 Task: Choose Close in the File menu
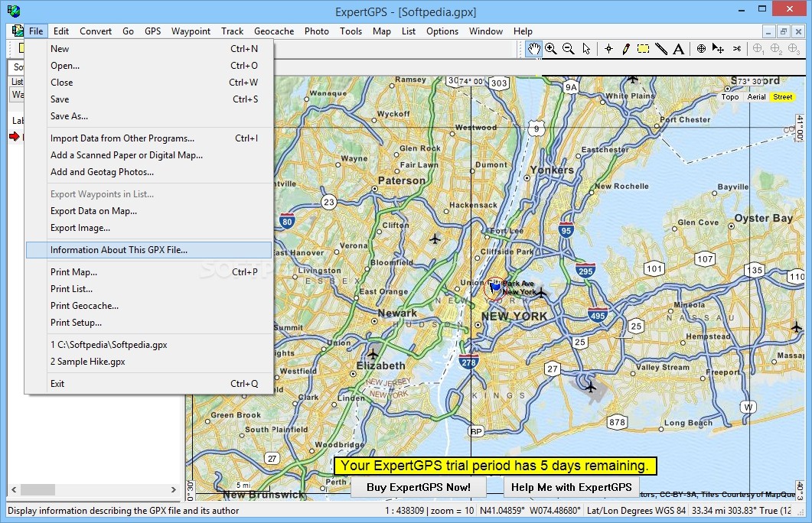pos(149,83)
